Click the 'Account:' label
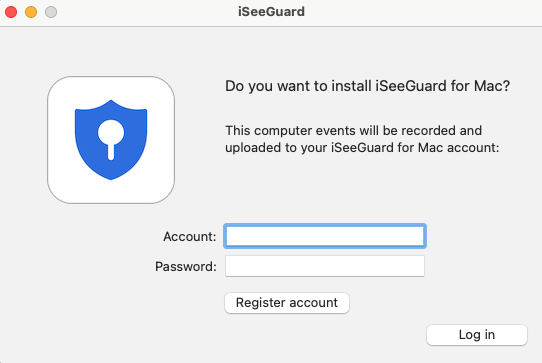The width and height of the screenshot is (542, 363). (190, 236)
